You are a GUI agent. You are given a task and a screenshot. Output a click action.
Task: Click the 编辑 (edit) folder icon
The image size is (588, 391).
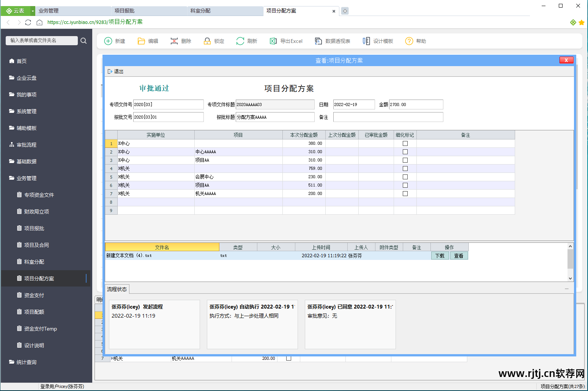[141, 41]
